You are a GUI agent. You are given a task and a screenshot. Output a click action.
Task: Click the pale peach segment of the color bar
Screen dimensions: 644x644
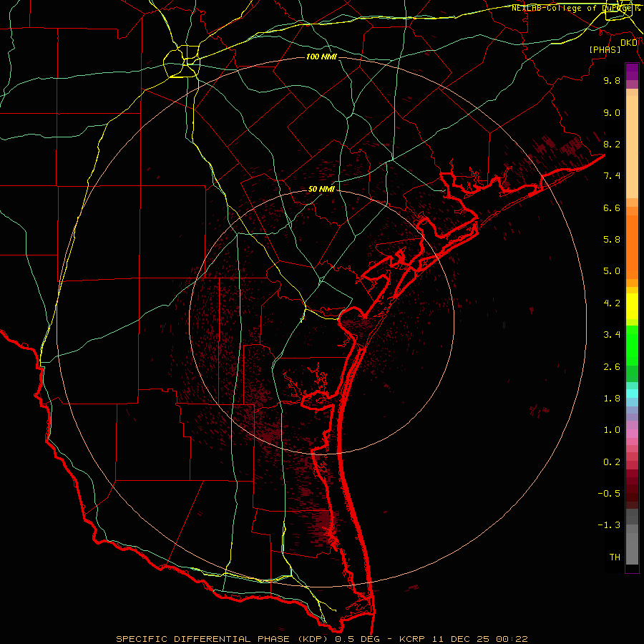(632, 147)
